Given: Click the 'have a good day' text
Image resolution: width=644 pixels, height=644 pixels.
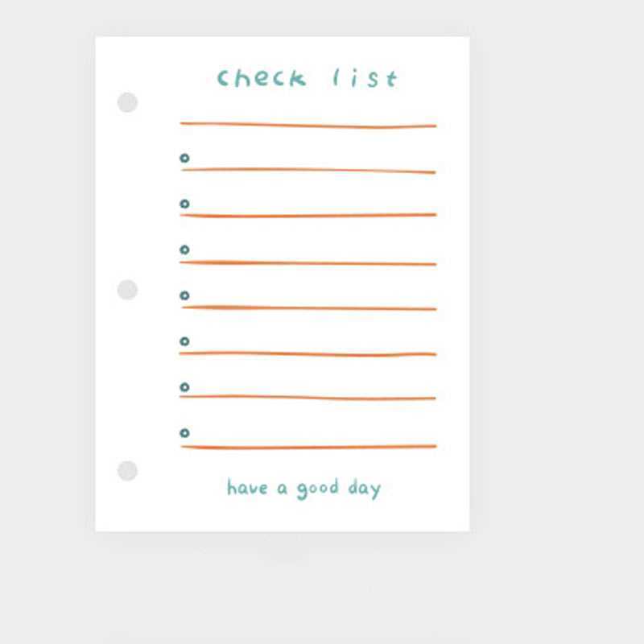Looking at the screenshot, I should click(x=303, y=489).
